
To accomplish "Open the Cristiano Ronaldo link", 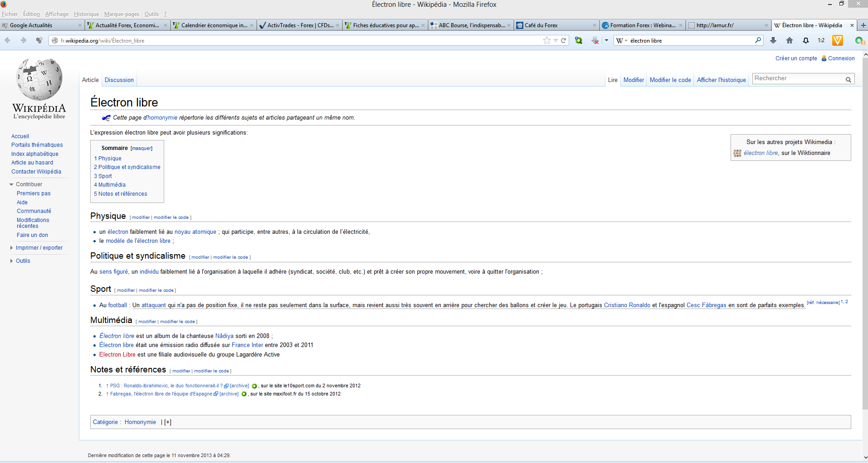I will 627,305.
